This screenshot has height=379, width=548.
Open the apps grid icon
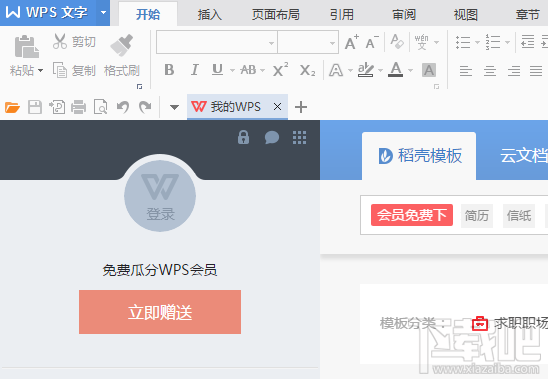(300, 137)
